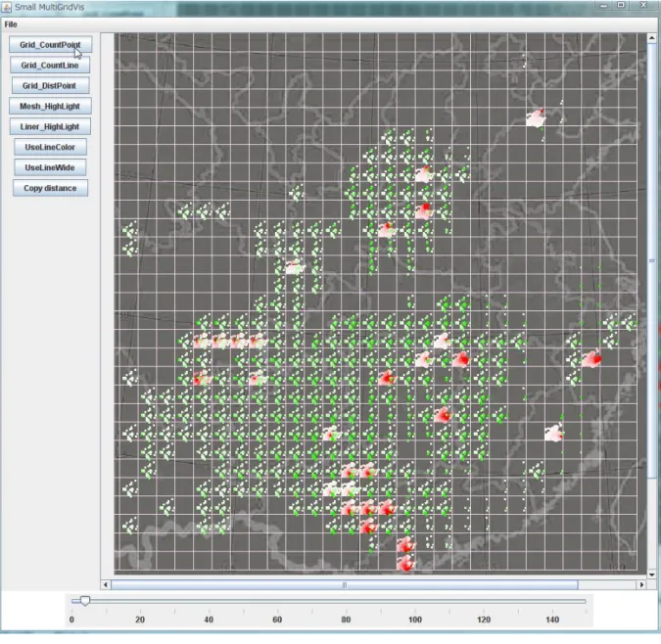Activate the Grid_DistPoint button

pos(50,85)
